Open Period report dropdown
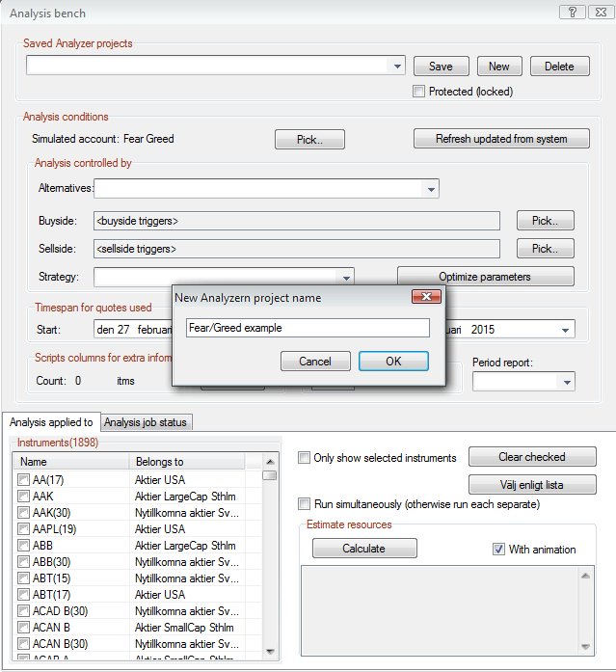616x672 pixels. click(567, 382)
